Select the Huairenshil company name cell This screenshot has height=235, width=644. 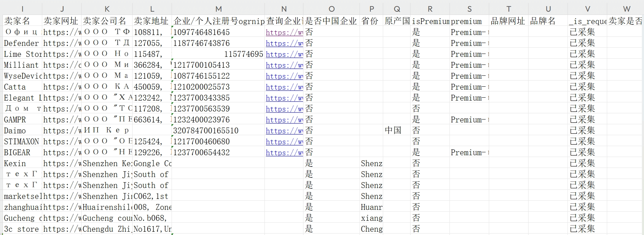(107, 207)
